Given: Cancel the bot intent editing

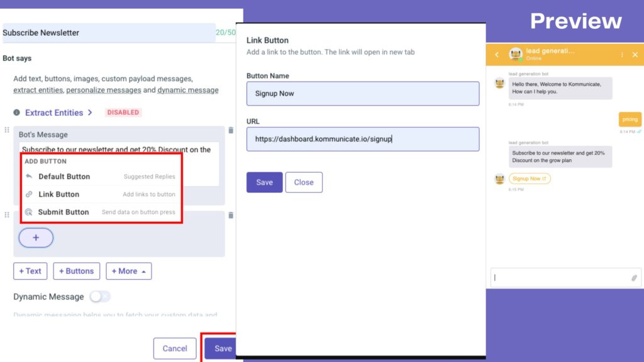Looking at the screenshot, I should point(175,348).
